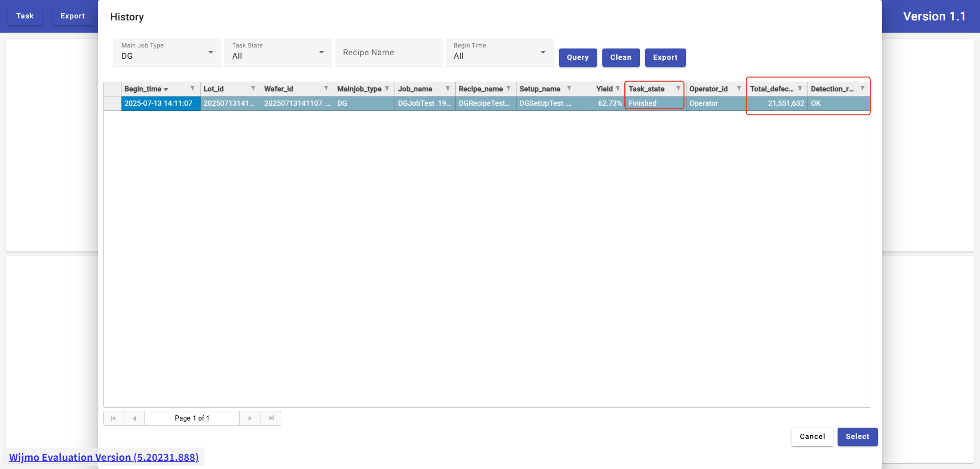This screenshot has height=469, width=980.
Task: Click the Yield column filter icon
Action: (x=618, y=89)
